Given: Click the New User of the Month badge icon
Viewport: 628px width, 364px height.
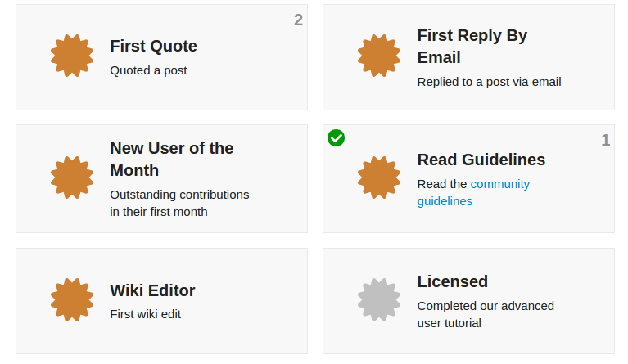Looking at the screenshot, I should [x=72, y=178].
